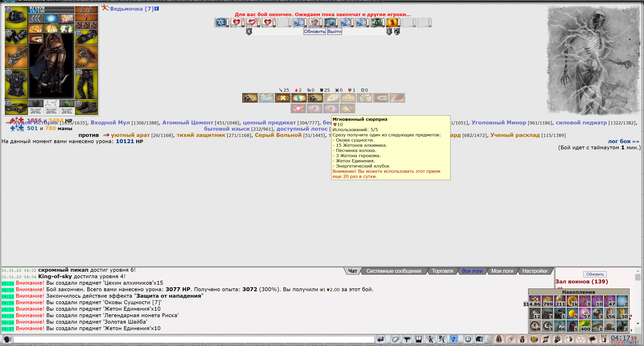Open the лог боя »» link
Screen dimensions: 644x346
pos(623,141)
